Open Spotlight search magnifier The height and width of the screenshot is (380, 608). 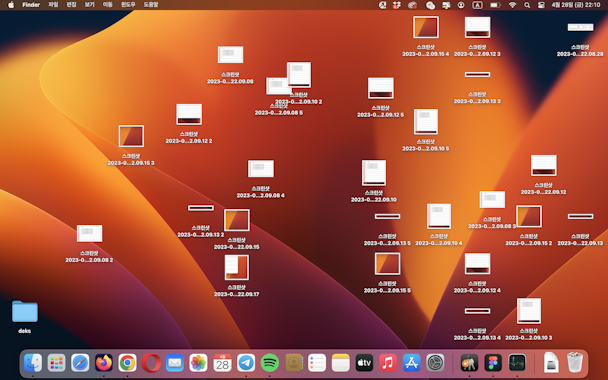pos(527,5)
